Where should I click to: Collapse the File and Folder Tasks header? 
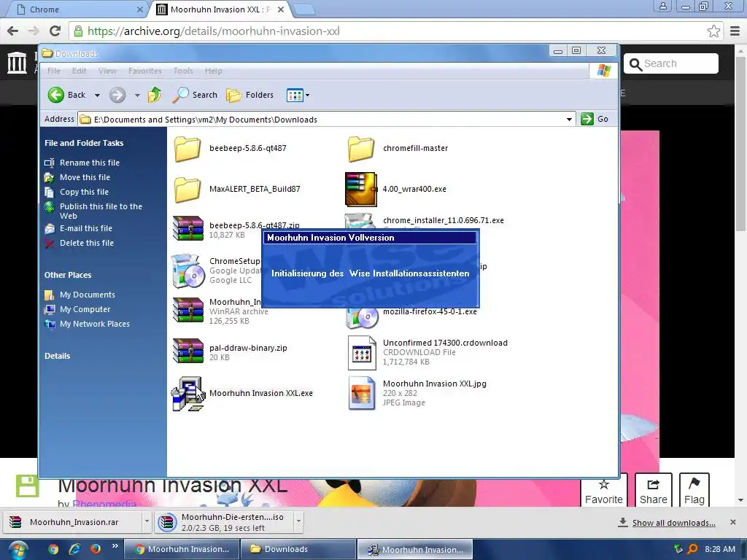click(84, 143)
